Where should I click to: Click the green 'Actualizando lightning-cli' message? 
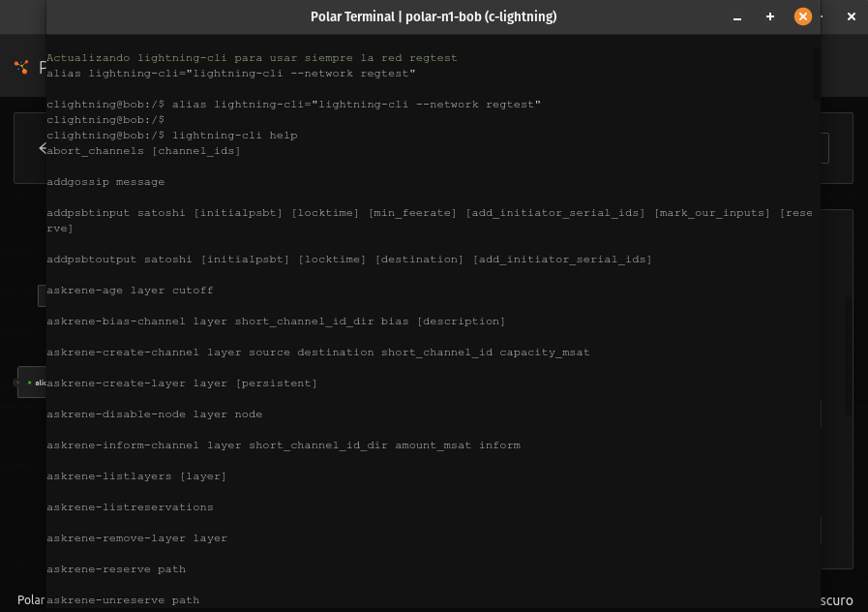tap(252, 58)
